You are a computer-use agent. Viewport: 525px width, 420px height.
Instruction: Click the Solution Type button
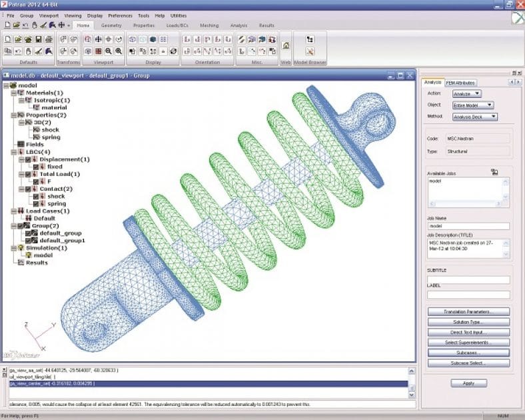coord(469,322)
